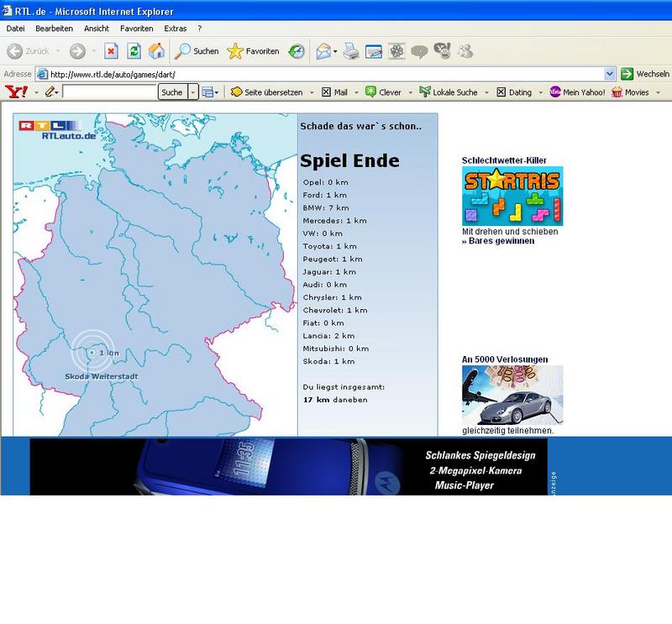Stop page loading with red X icon
The width and height of the screenshot is (672, 624).
[111, 51]
